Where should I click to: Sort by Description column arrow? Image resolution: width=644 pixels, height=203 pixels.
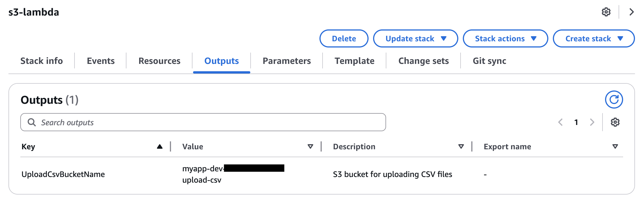click(461, 146)
